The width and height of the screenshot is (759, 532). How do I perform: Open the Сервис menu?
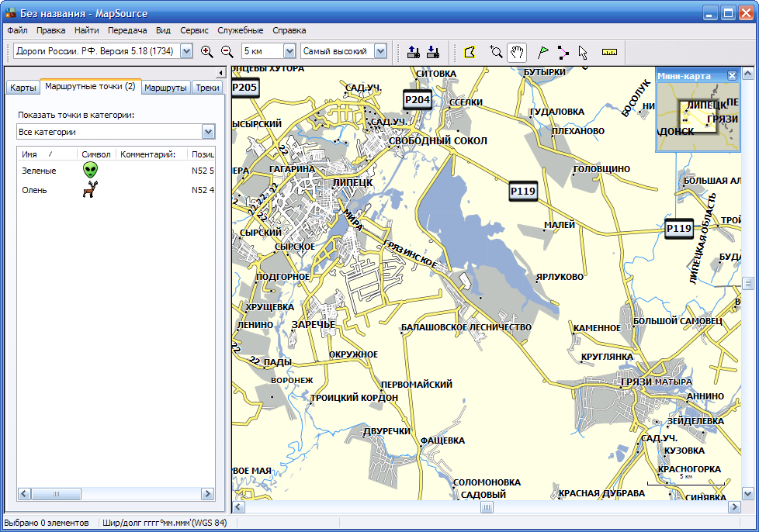pos(194,30)
